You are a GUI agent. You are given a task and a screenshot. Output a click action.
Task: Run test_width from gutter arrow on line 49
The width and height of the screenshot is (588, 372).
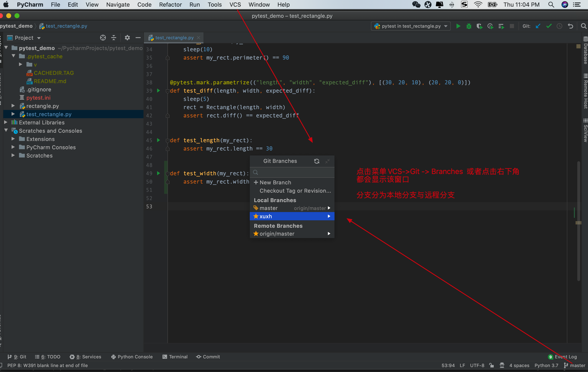click(x=158, y=173)
